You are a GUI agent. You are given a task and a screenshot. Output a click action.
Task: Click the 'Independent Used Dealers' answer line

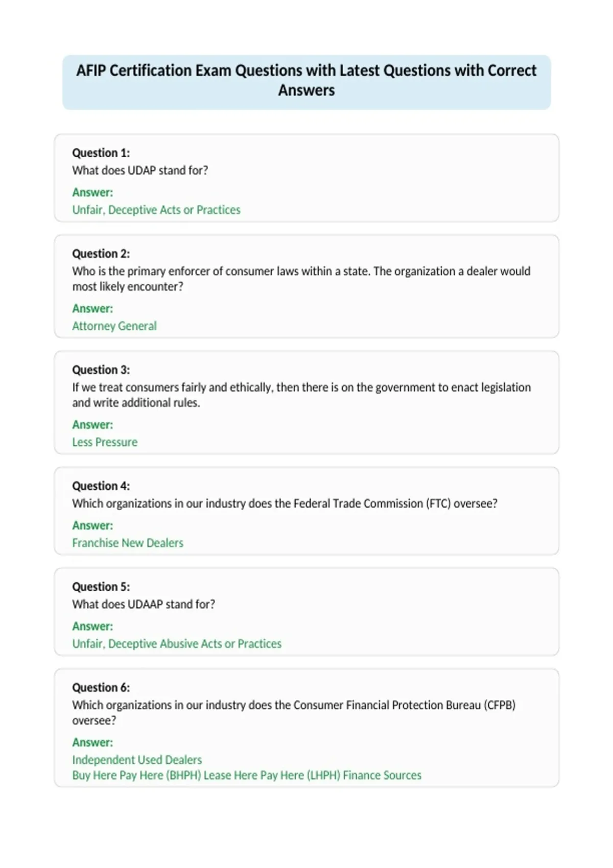pos(137,759)
